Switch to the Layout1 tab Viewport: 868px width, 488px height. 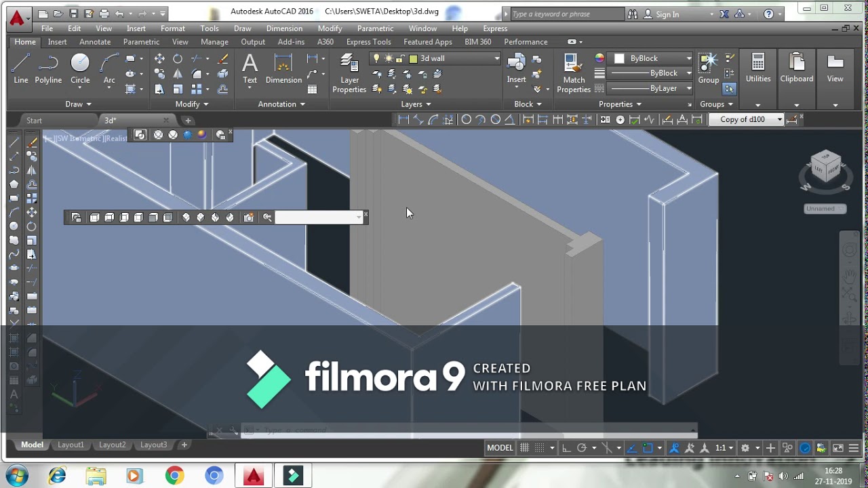click(x=71, y=445)
